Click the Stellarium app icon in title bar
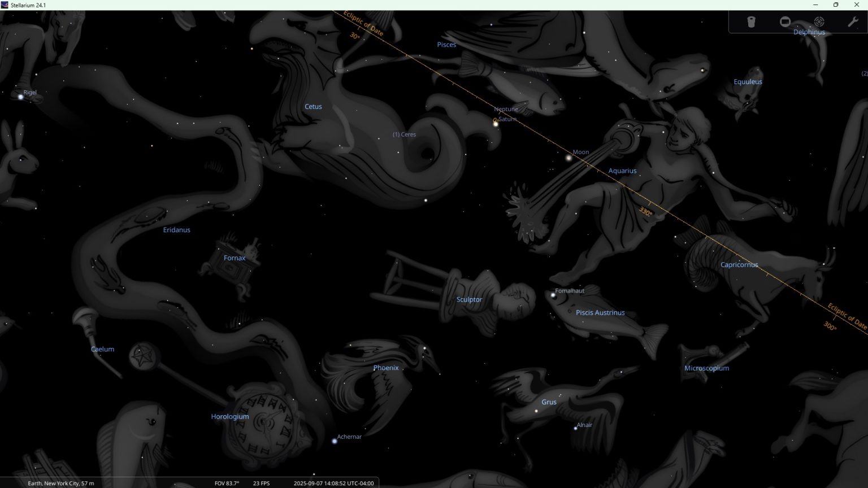The image size is (868, 488). (5, 5)
